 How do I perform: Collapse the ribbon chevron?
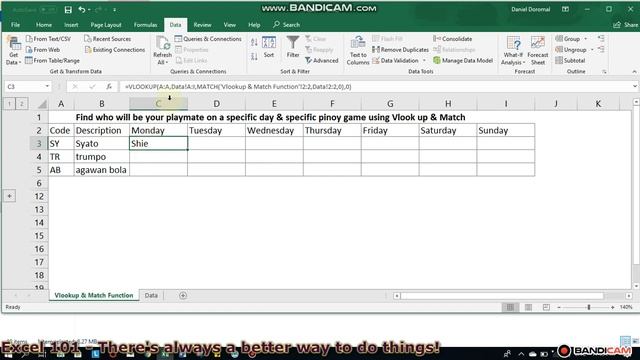(x=634, y=72)
